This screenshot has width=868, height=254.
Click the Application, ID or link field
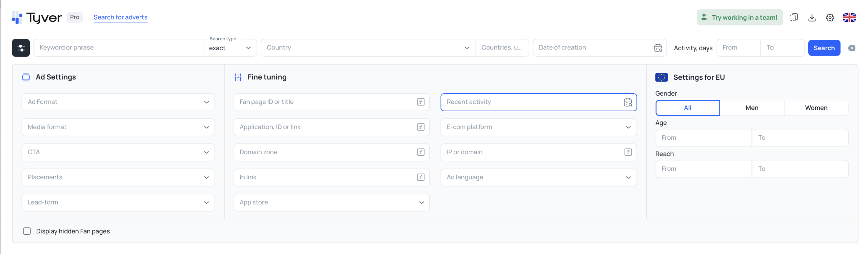[332, 127]
